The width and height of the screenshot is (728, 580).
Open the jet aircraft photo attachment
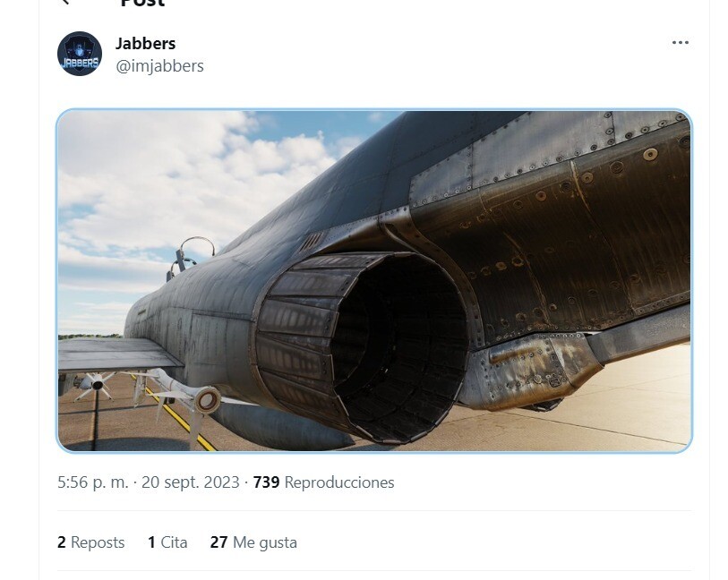[374, 281]
